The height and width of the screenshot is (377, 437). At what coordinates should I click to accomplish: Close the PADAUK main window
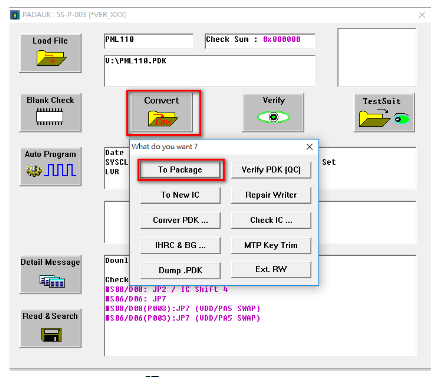point(422,15)
